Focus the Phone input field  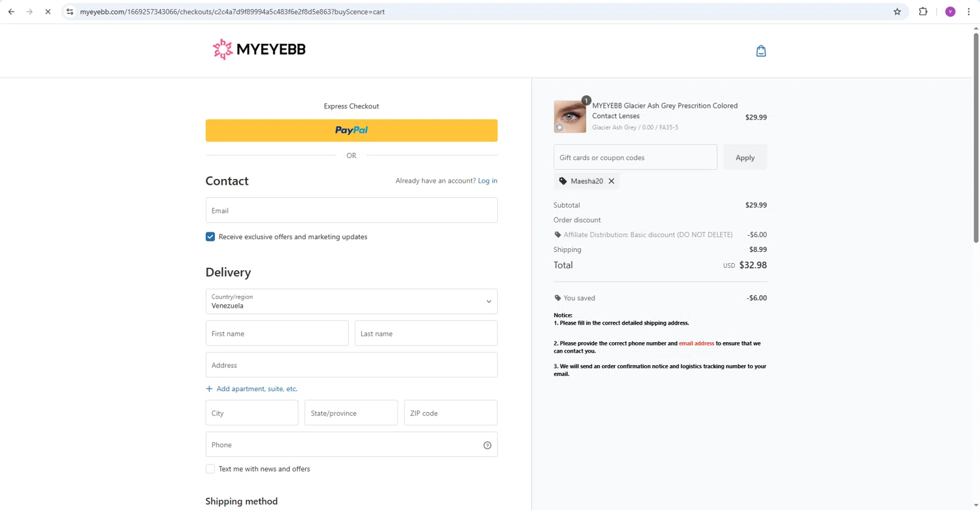[351, 445]
